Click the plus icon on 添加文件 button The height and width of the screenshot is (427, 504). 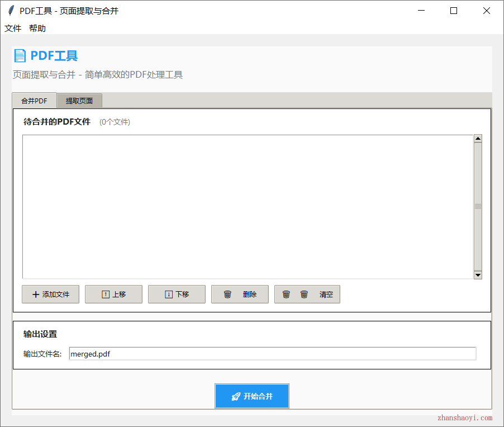(x=35, y=295)
